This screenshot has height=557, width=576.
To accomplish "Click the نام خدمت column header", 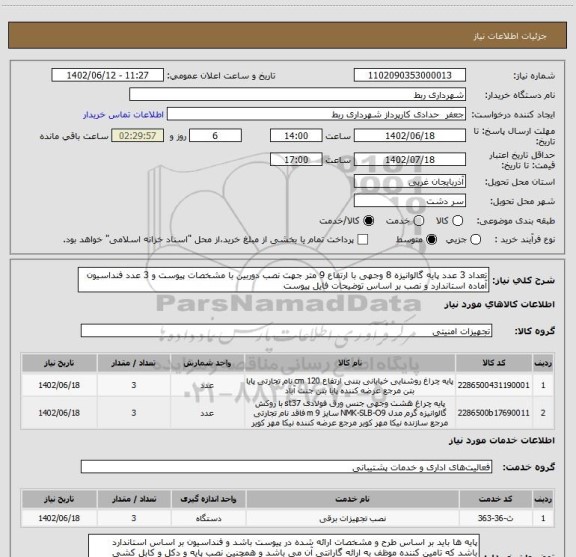I will (353, 499).
